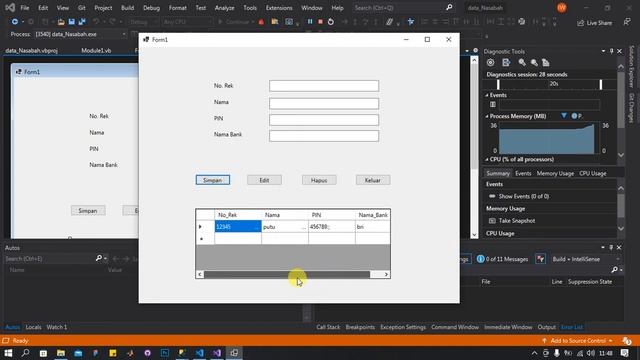640x360 pixels.
Task: Click Zoom In in Diagnostic Tools
Action: pyautogui.click(x=522, y=62)
